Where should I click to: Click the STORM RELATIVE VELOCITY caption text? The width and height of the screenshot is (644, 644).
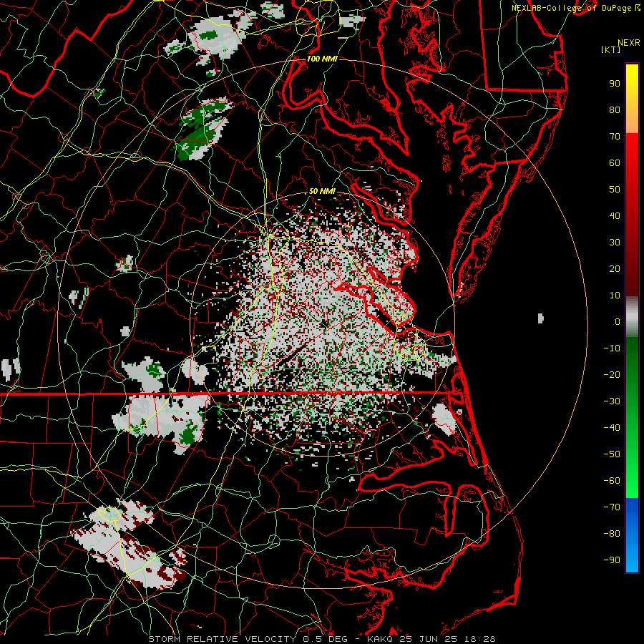[221, 639]
